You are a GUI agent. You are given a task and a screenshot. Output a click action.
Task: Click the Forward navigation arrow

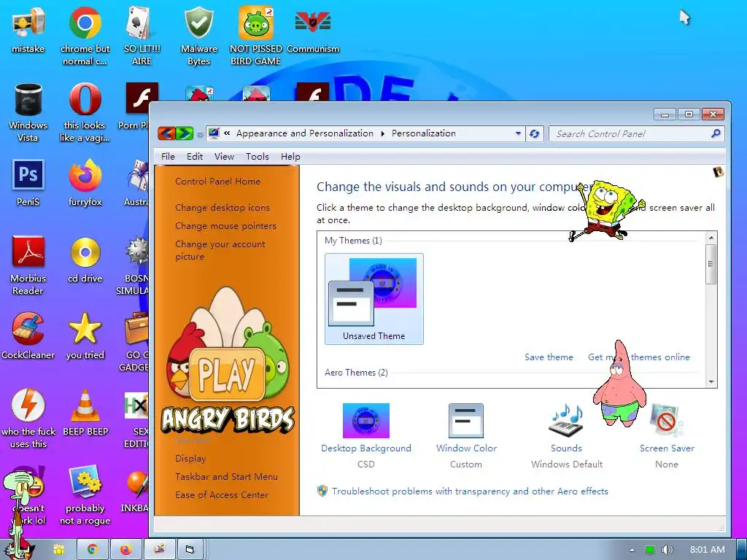click(x=185, y=134)
